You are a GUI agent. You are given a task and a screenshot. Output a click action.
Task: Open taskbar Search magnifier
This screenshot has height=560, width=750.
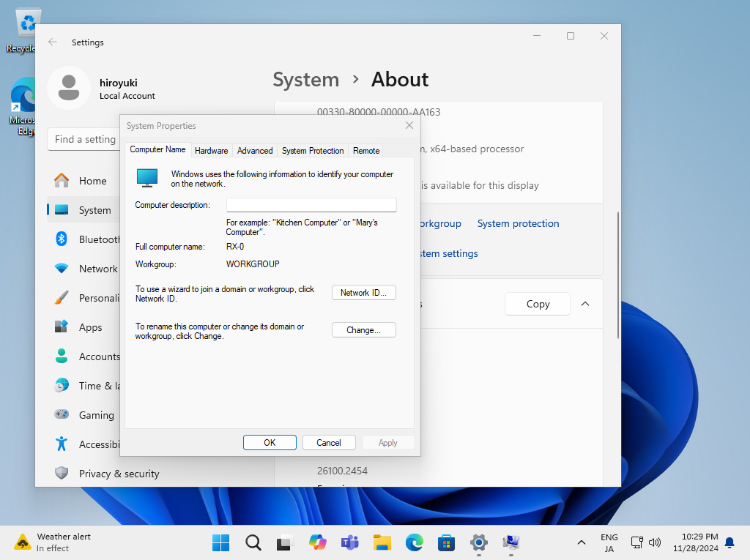253,542
